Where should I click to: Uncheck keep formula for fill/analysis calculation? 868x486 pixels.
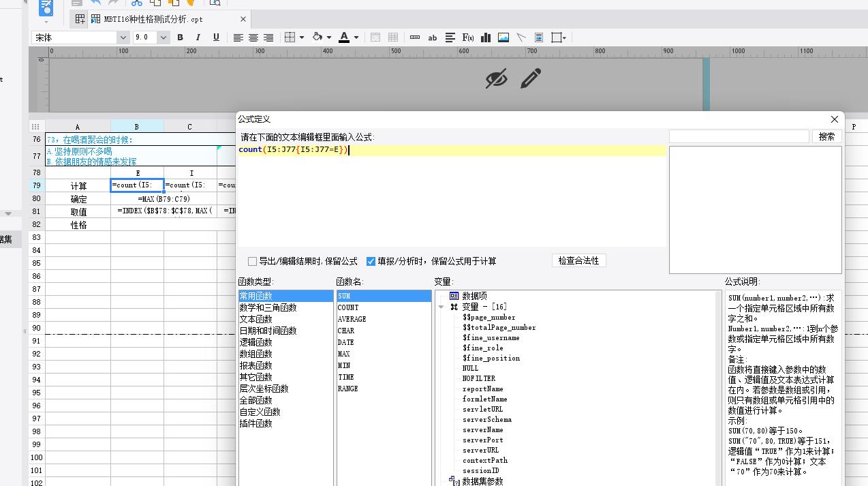[x=371, y=261]
